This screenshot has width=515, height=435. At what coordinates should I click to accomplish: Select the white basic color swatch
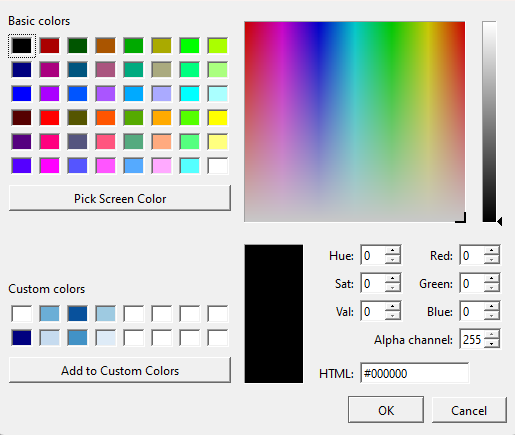click(x=218, y=166)
